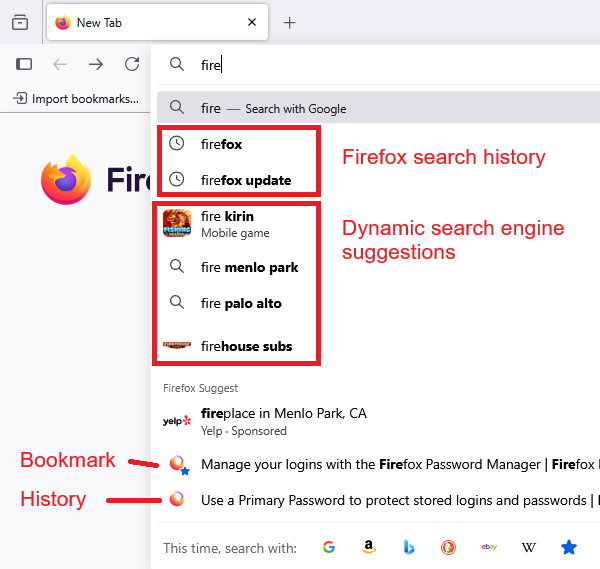600x569 pixels.
Task: Click the firehouse subs logo thumbnail
Action: pyautogui.click(x=177, y=345)
